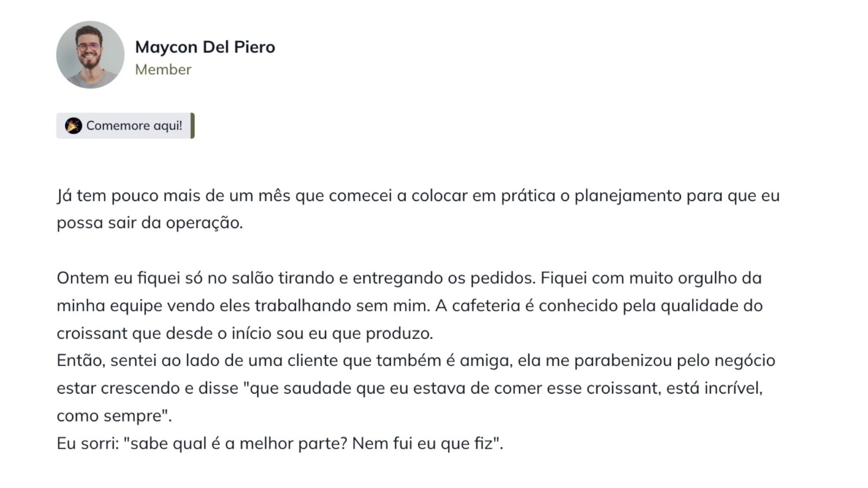Click the final line starting "Eu sorri:"
The height and width of the screenshot is (488, 868).
280,444
